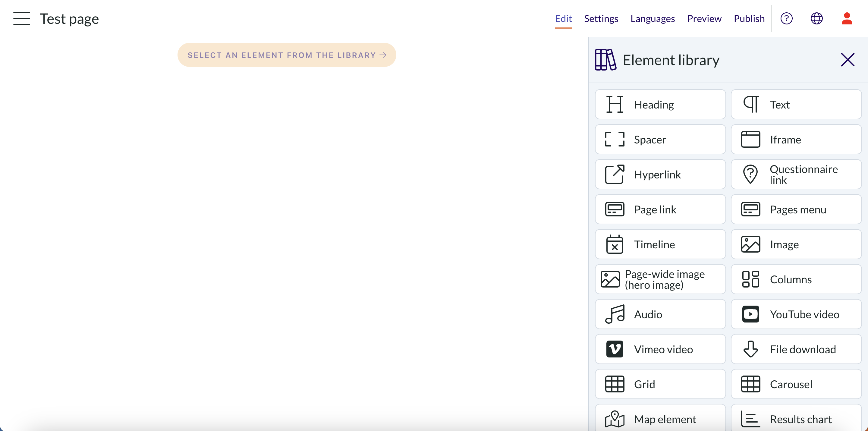This screenshot has width=868, height=431.
Task: Select the Carousel label
Action: click(791, 384)
